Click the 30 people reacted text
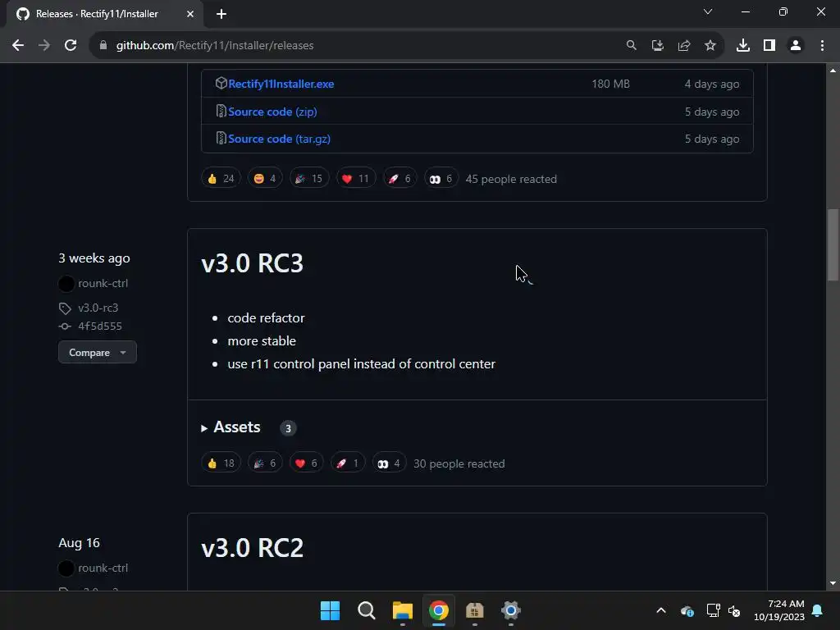Viewport: 840px width, 630px height. click(459, 463)
